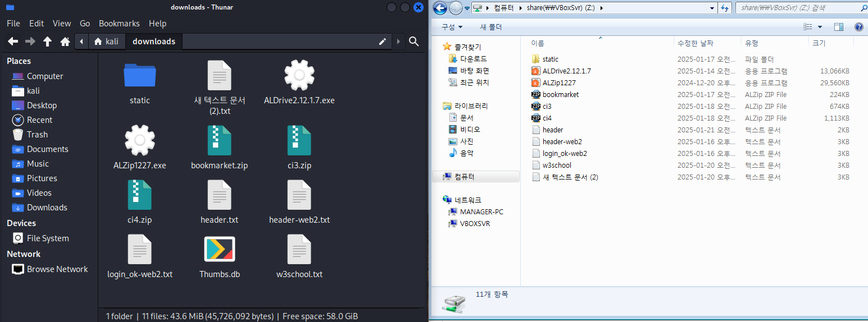Open Computer in Thunar Places

coord(45,76)
